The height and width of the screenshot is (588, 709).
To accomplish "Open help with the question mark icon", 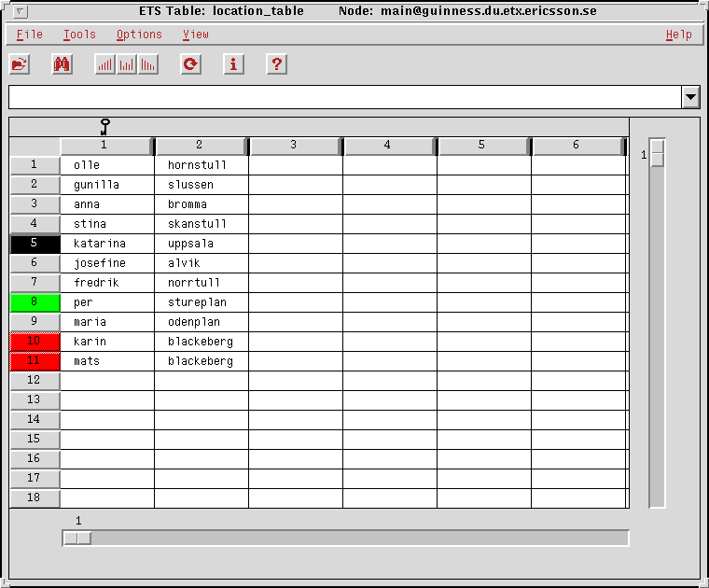I will pyautogui.click(x=277, y=64).
